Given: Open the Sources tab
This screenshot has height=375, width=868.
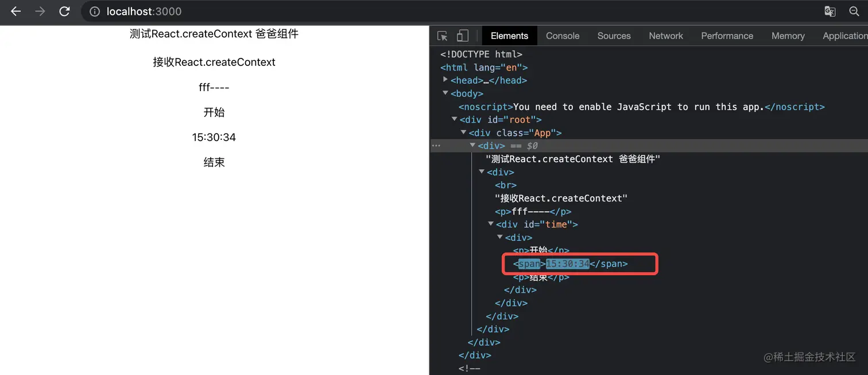Looking at the screenshot, I should 614,36.
